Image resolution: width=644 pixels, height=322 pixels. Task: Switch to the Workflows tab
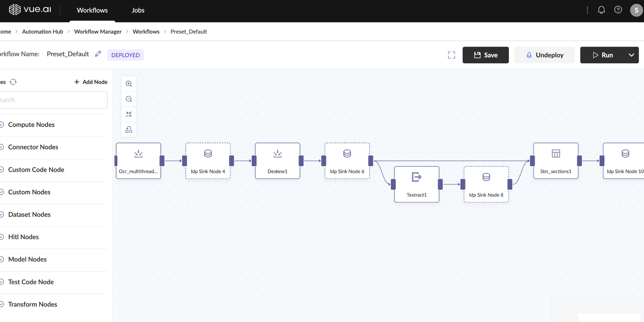[92, 10]
